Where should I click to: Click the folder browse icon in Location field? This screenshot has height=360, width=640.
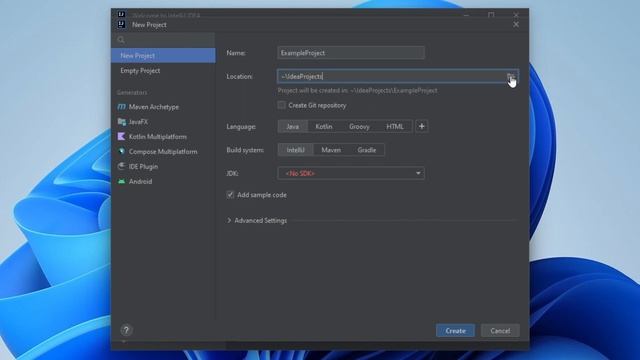click(511, 77)
